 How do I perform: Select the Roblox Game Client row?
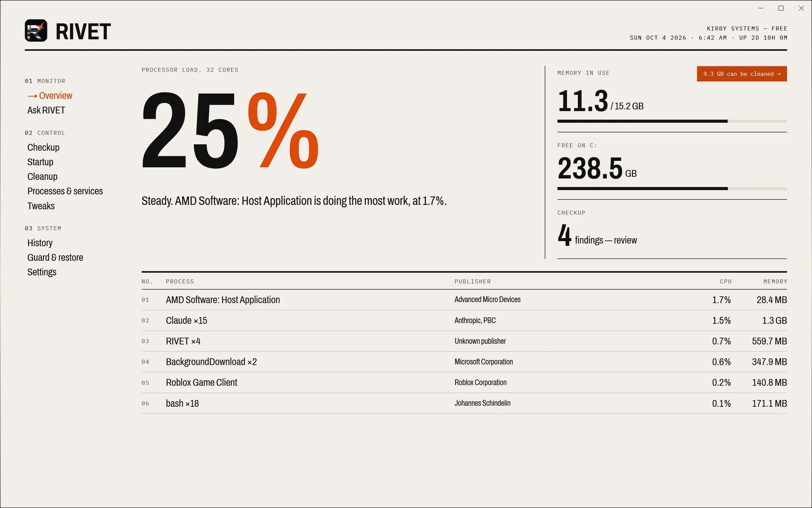tap(464, 383)
